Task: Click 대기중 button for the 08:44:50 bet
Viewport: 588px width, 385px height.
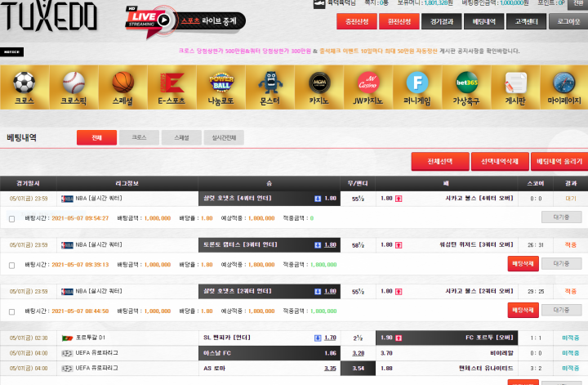Action: [x=561, y=310]
